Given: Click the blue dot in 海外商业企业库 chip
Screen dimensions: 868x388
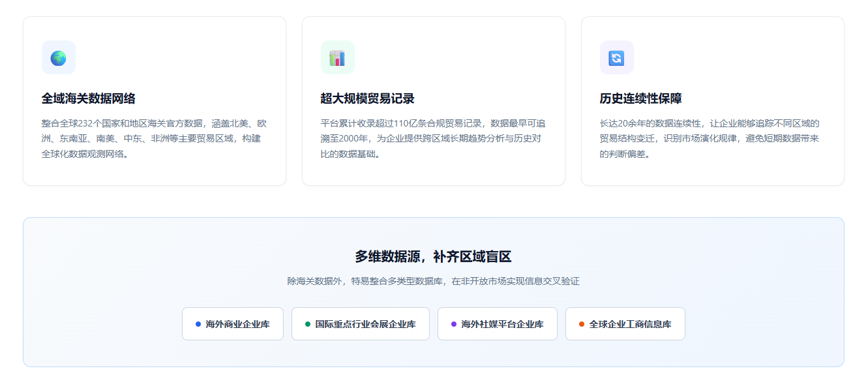Looking at the screenshot, I should (198, 324).
